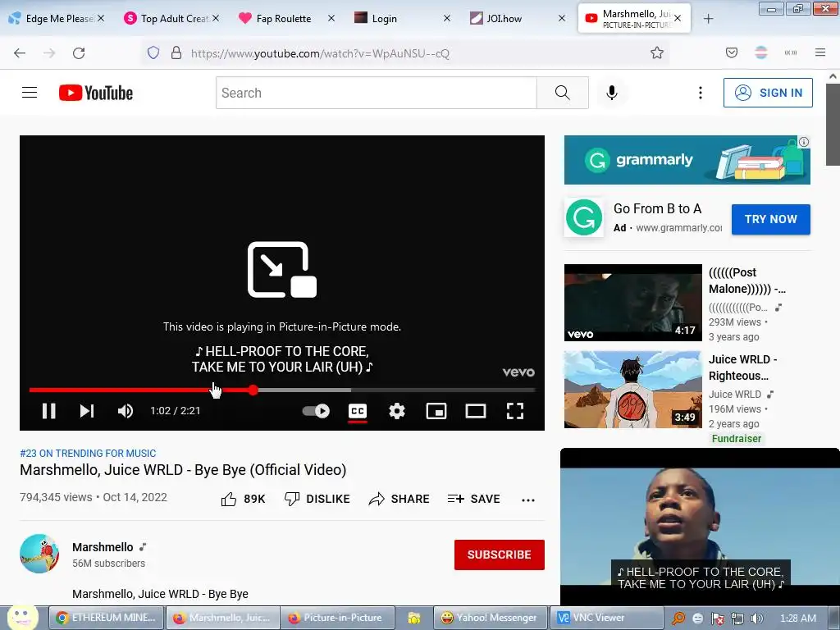The width and height of the screenshot is (840, 630).
Task: Like the video with thumbs-up icon
Action: point(229,499)
